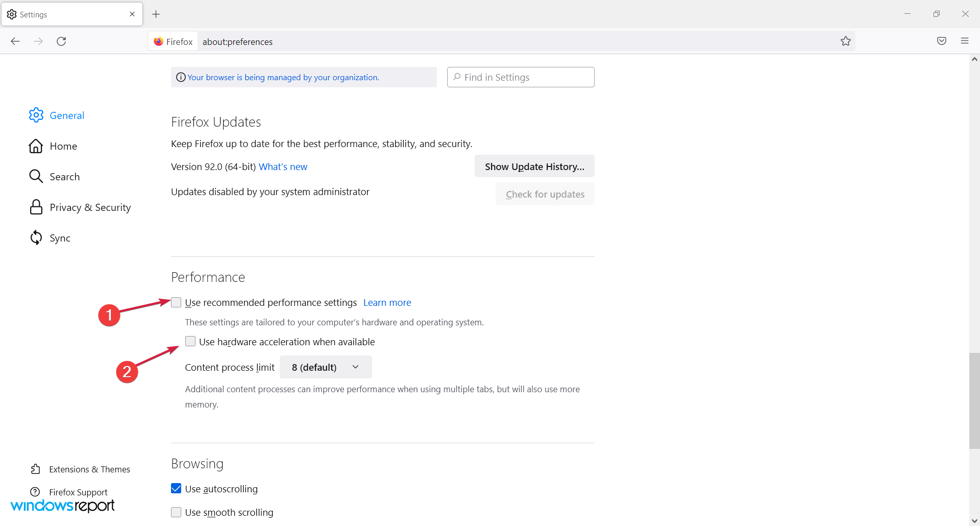Click the scroll down arrow of the scrollbar
This screenshot has width=980, height=526.
click(974, 520)
